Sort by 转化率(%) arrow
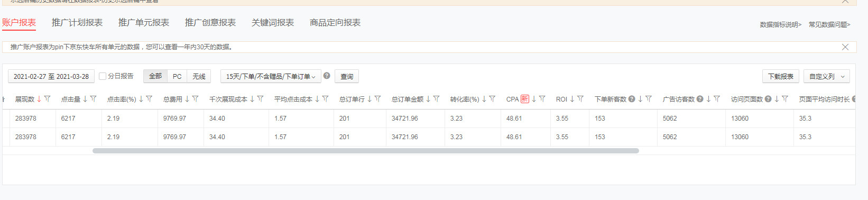 click(x=484, y=99)
